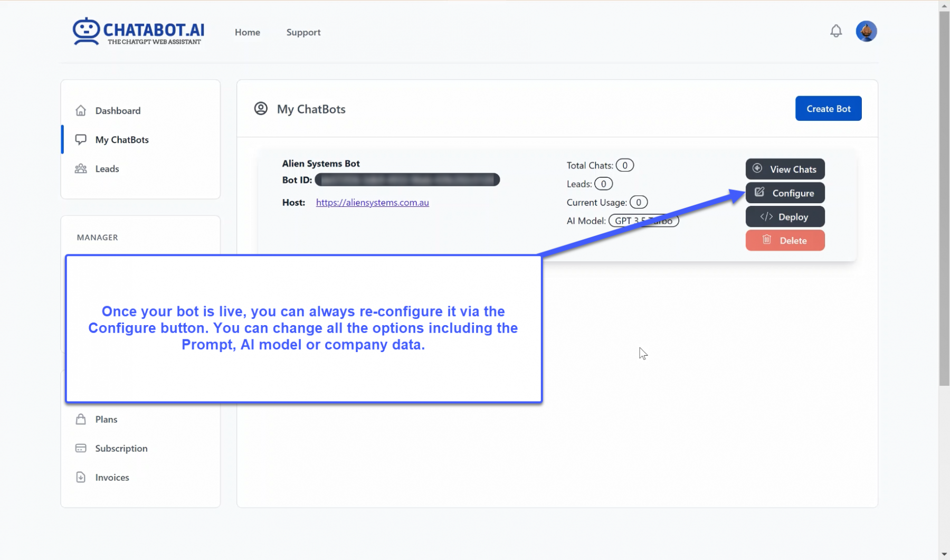This screenshot has height=560, width=950.
Task: Click the Total Chats count badge
Action: pos(624,165)
